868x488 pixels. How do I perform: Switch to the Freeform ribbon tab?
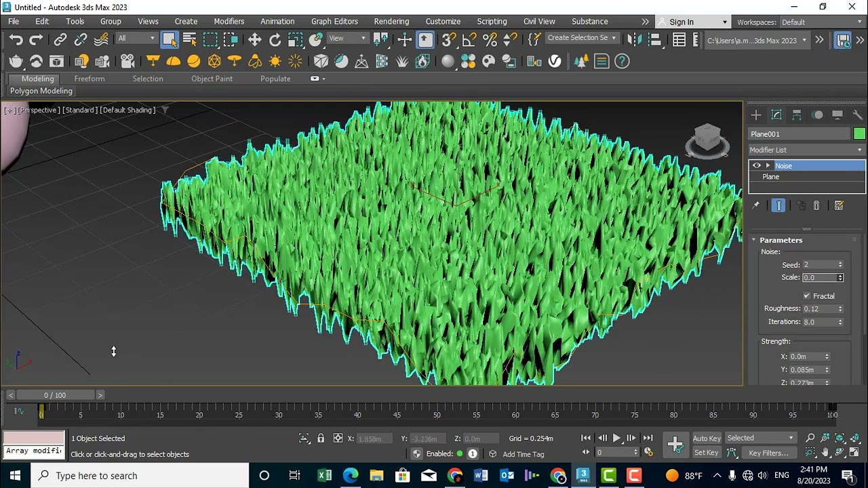pyautogui.click(x=90, y=79)
